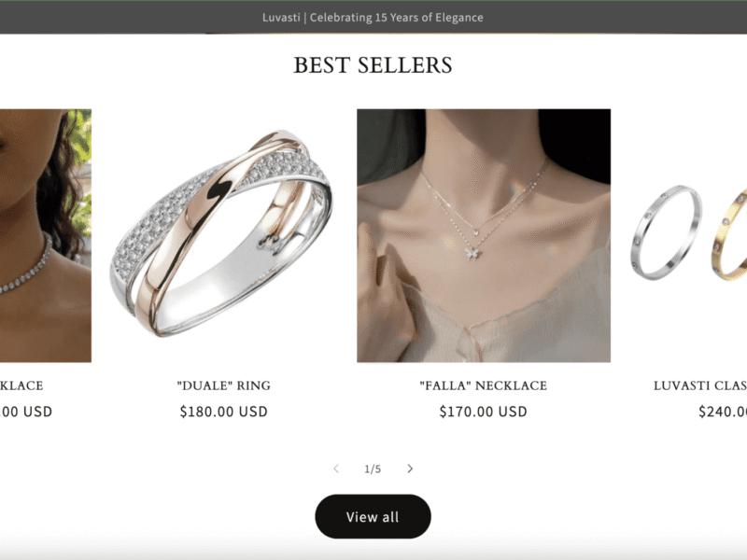Open the "Duale" Ring product image

(222, 235)
